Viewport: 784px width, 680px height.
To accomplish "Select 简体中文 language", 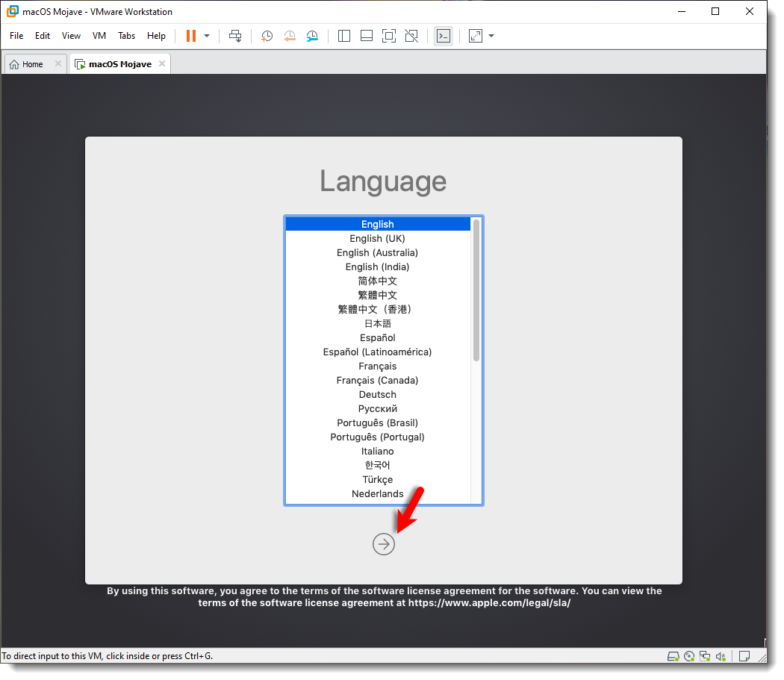I will pos(378,282).
